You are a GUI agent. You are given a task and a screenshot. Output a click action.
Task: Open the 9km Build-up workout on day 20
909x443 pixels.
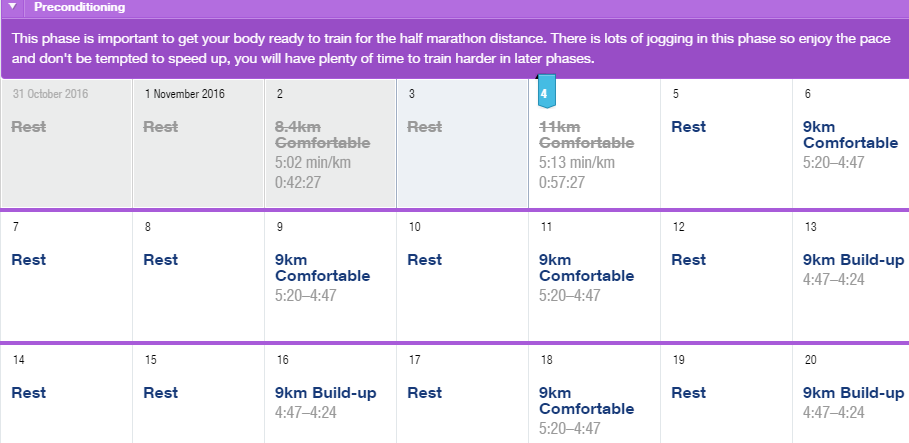click(x=853, y=393)
